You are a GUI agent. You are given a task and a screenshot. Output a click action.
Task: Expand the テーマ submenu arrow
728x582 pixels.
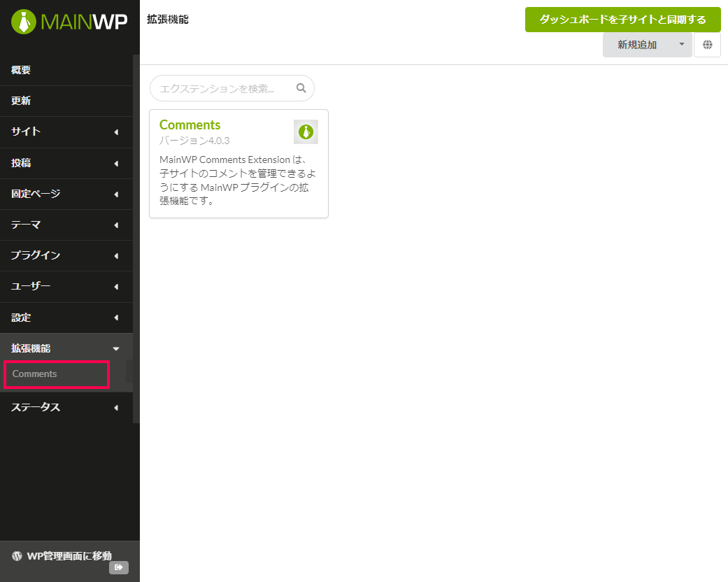pos(116,225)
